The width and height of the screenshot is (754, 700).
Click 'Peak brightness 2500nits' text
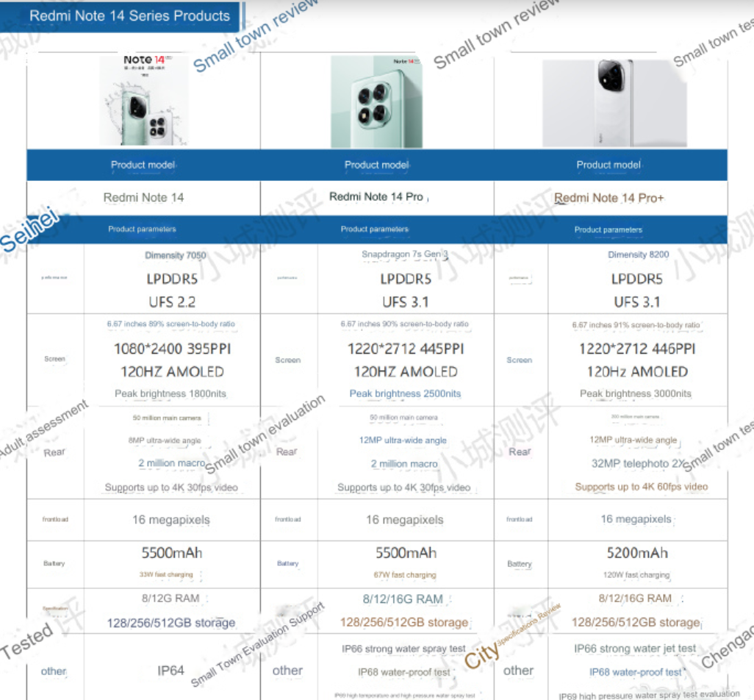[x=405, y=393]
